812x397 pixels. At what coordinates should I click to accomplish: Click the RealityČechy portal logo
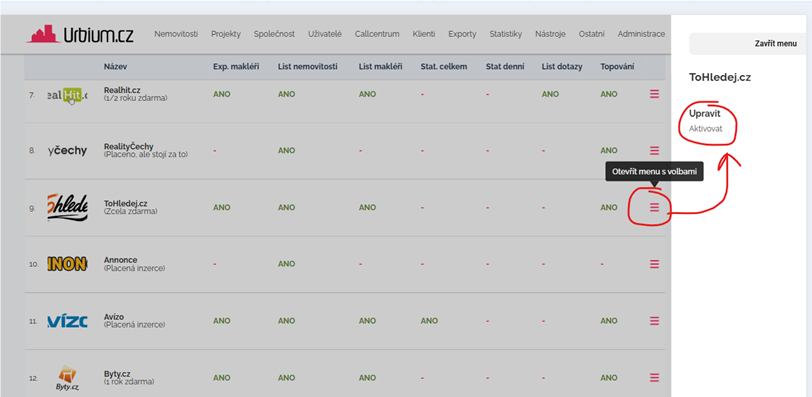click(67, 151)
